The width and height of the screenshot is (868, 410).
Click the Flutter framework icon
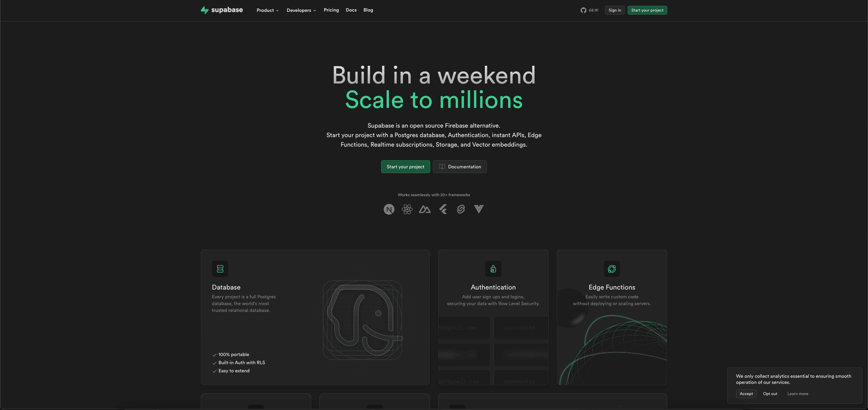pyautogui.click(x=443, y=209)
